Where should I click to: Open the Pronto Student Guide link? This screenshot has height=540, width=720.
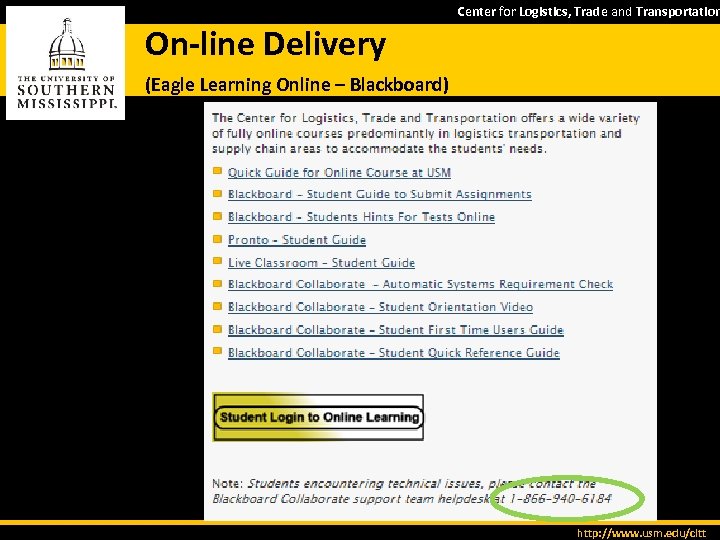point(297,240)
